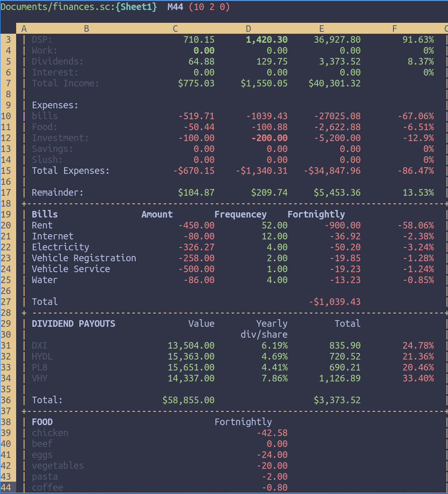The height and width of the screenshot is (494, 448).
Task: Click the $3,373.52 dividend total
Action: click(x=337, y=400)
